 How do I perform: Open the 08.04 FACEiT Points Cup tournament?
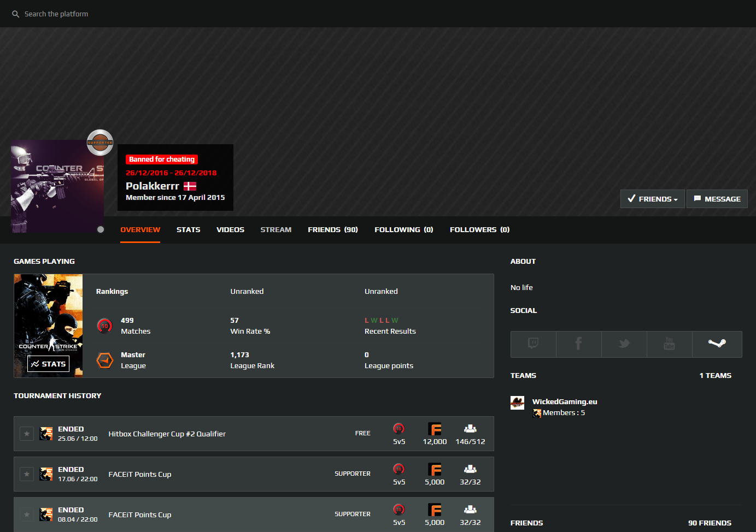click(x=140, y=515)
